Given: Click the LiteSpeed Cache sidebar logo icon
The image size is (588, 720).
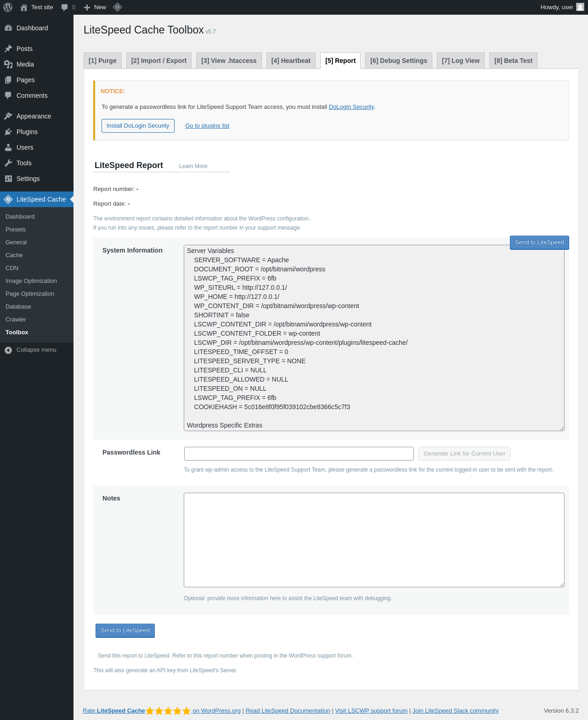Looking at the screenshot, I should pyautogui.click(x=8, y=199).
